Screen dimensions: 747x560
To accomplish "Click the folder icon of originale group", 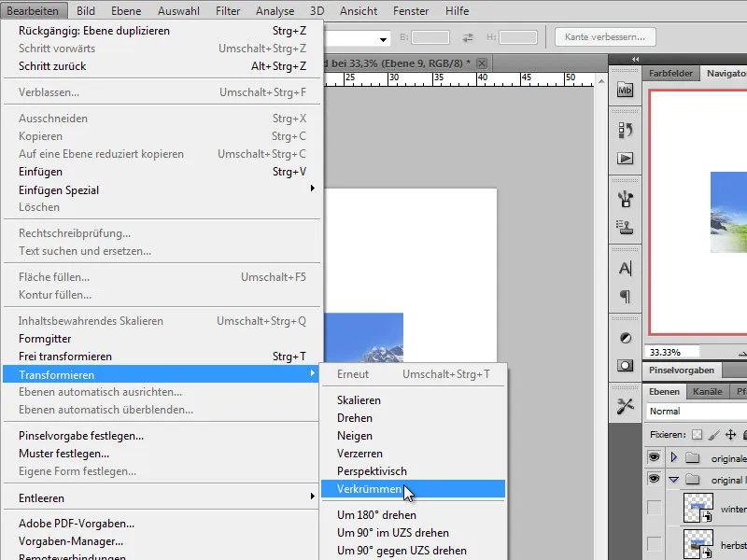I will 692,458.
